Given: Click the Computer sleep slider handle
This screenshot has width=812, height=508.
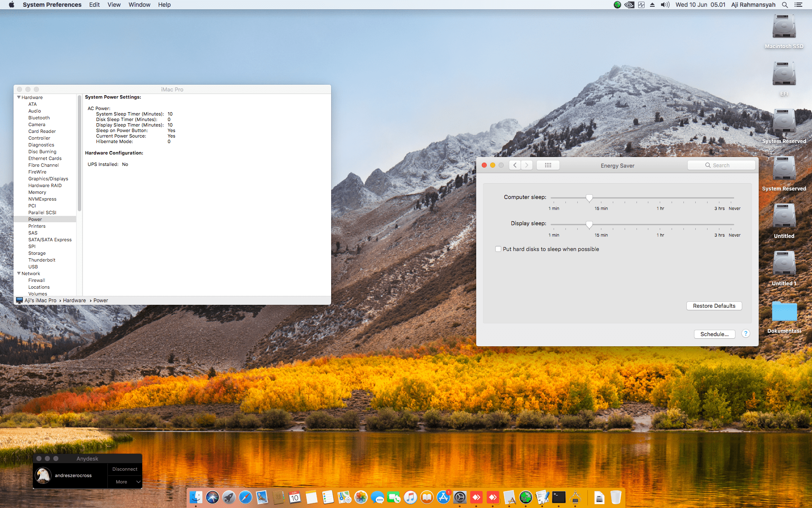Looking at the screenshot, I should pos(589,198).
